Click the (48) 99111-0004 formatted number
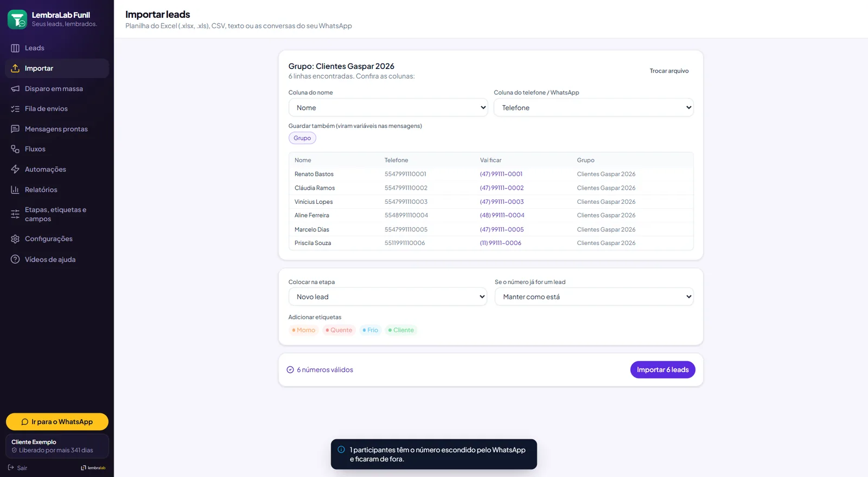Viewport: 868px width, 477px height. [x=502, y=215]
